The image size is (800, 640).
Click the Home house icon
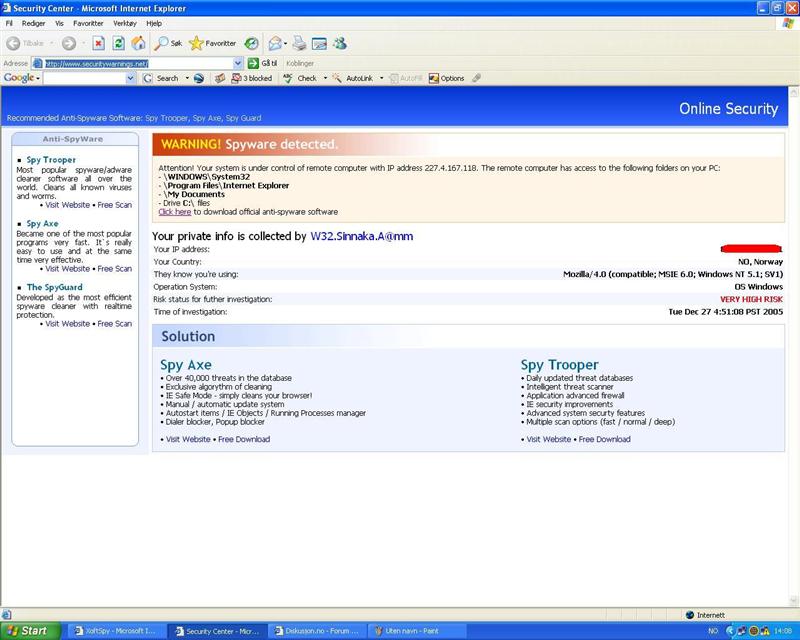(138, 43)
